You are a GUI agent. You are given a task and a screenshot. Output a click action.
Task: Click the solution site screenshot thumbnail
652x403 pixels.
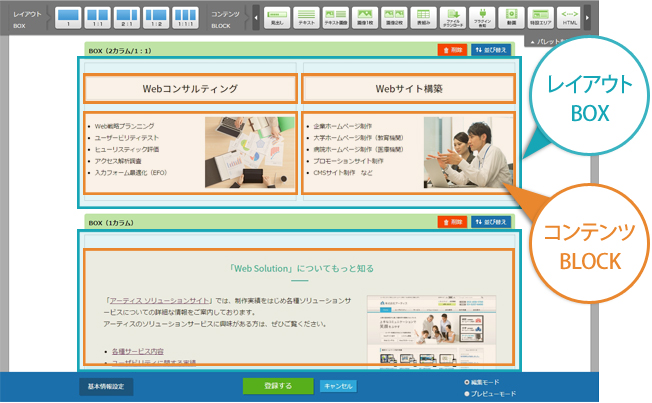click(431, 331)
